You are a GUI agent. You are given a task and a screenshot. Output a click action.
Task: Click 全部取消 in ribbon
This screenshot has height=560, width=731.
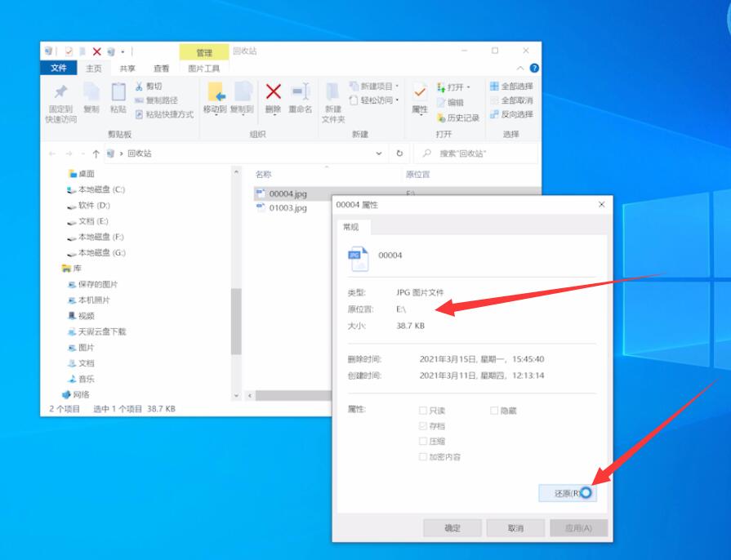click(511, 100)
